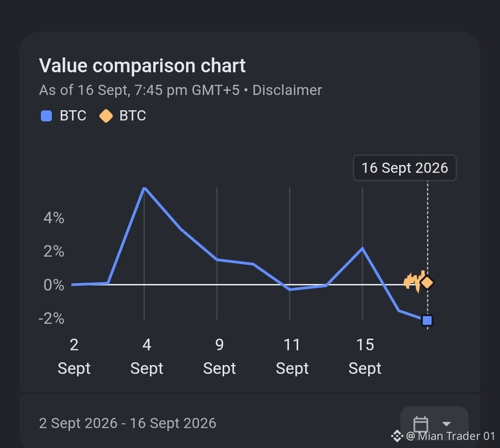500x448 pixels.
Task: Click the Value comparison chart title
Action: (x=142, y=66)
